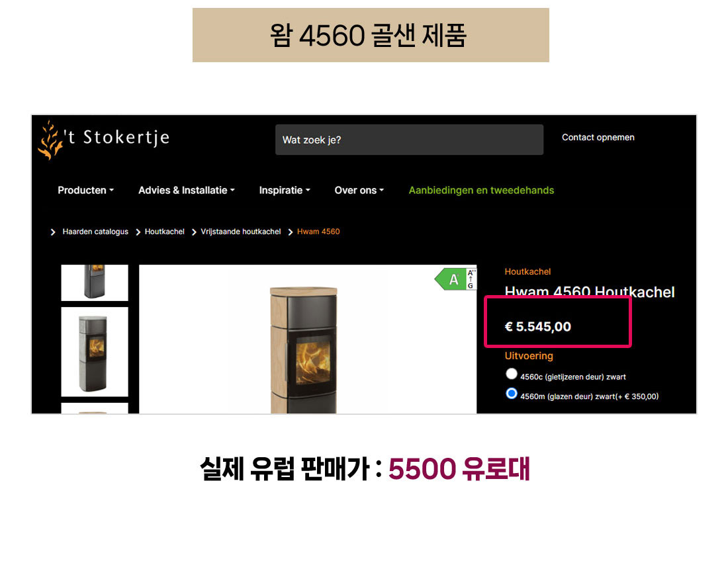The image size is (728, 569).
Task: Click the Contact opnemen link
Action: (x=598, y=138)
